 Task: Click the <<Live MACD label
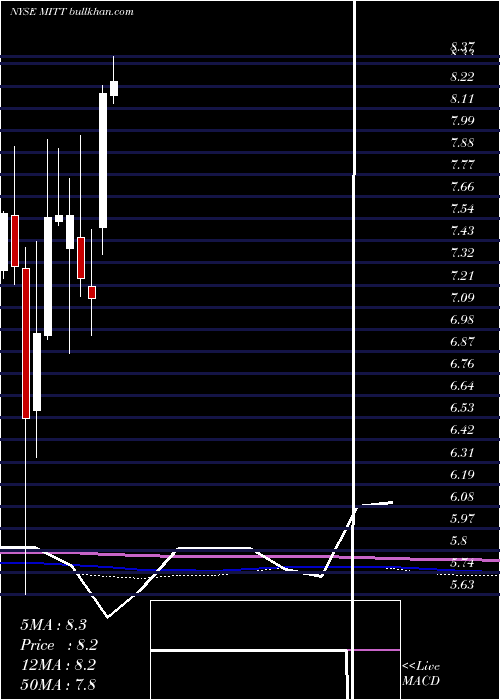point(421,673)
